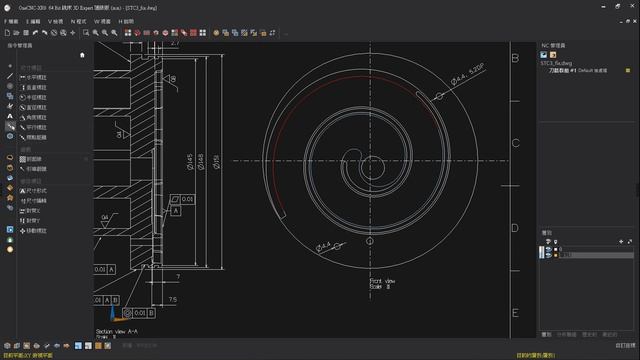
Task: Toggle visibility of layer 0 eye icon
Action: tap(548, 249)
